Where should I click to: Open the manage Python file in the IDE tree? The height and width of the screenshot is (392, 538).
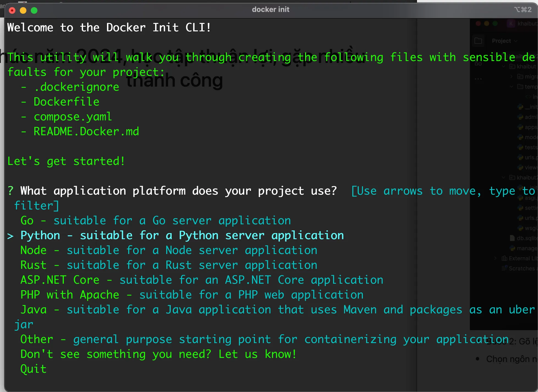click(x=524, y=248)
